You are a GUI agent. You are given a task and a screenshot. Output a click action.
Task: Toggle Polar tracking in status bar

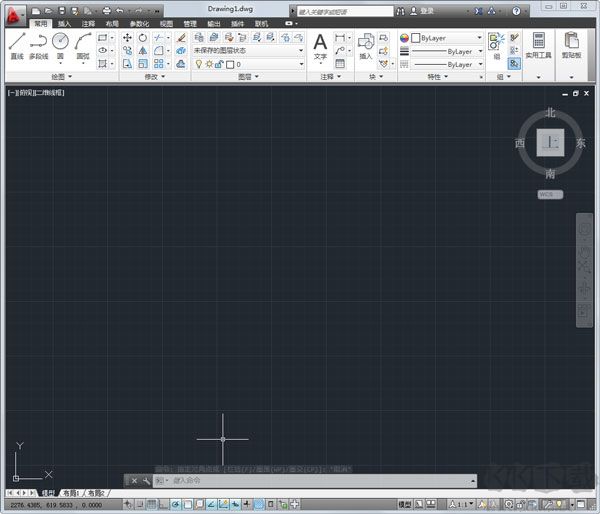click(176, 504)
